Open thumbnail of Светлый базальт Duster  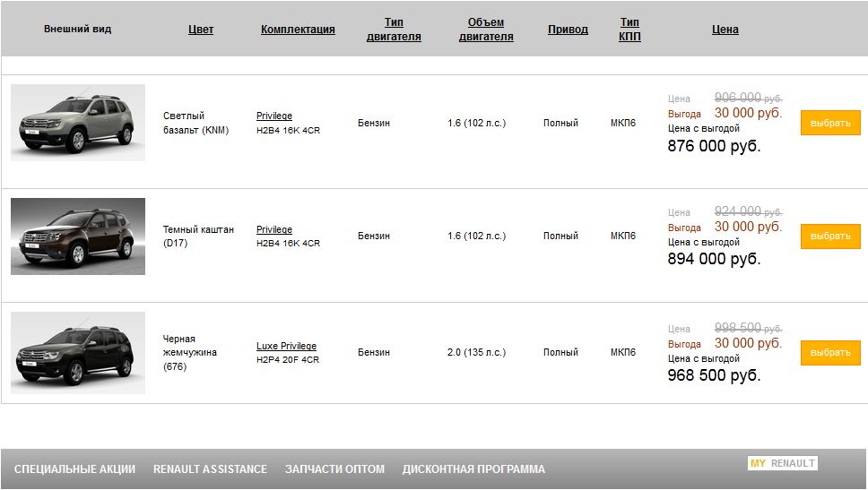click(x=78, y=123)
